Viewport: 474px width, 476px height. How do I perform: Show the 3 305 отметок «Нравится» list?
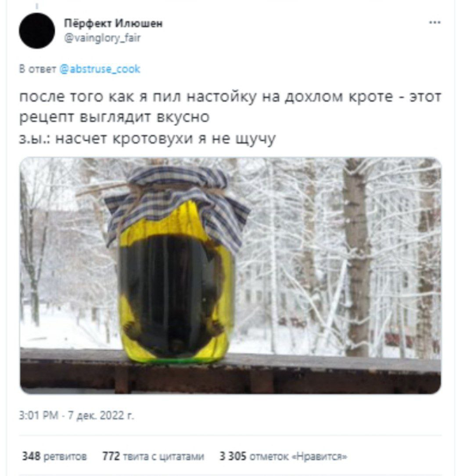(283, 456)
